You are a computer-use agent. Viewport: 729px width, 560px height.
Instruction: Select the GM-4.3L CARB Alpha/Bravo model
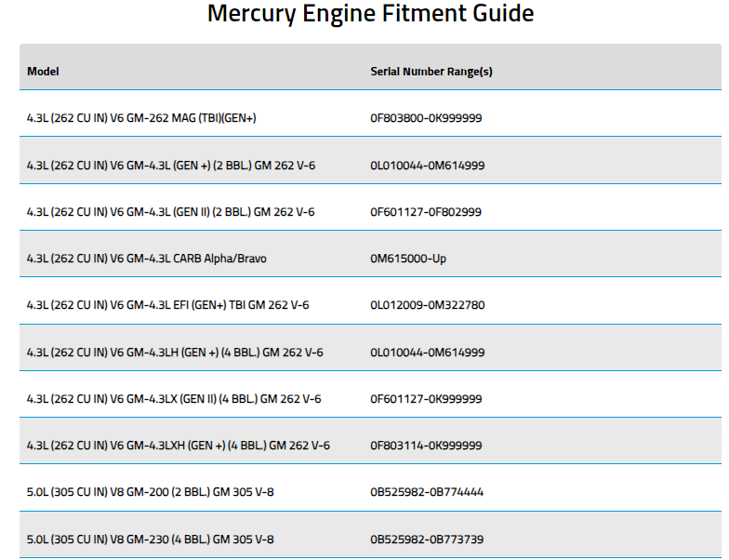147,259
